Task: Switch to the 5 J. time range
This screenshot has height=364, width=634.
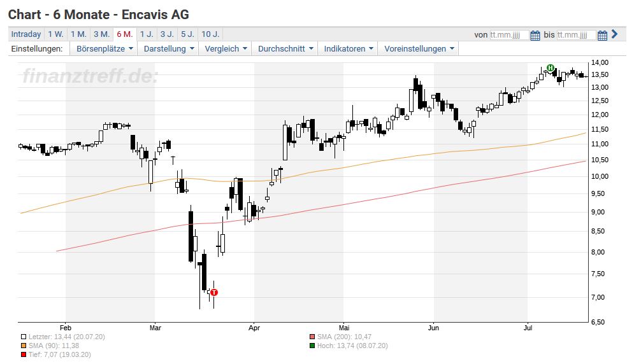Action: pyautogui.click(x=187, y=34)
